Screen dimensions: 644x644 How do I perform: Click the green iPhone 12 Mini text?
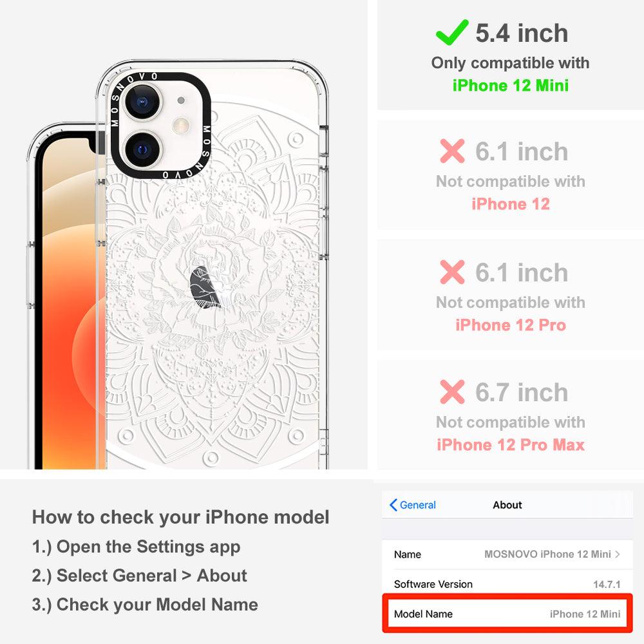point(511,86)
